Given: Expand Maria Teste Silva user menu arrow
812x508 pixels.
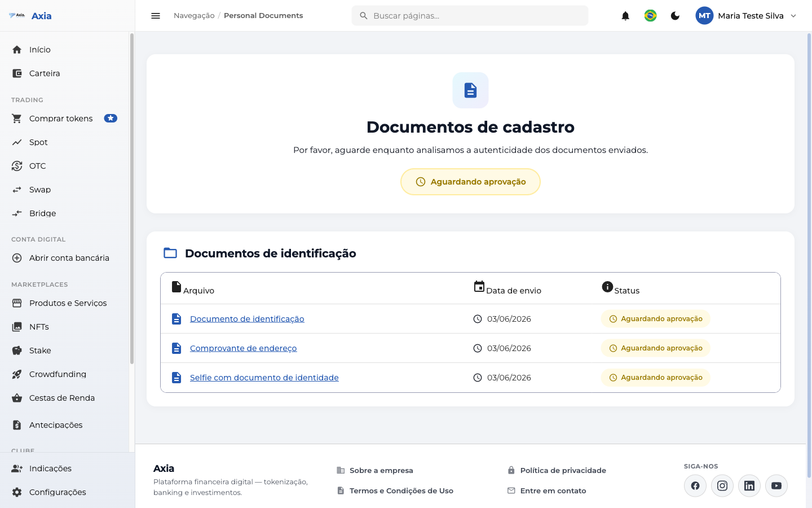Looking at the screenshot, I should coord(793,16).
